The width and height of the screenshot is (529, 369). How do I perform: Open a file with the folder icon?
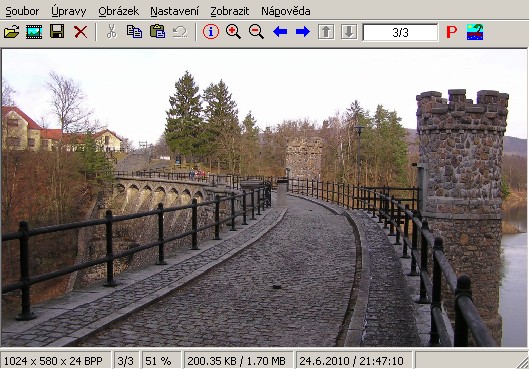pos(11,32)
